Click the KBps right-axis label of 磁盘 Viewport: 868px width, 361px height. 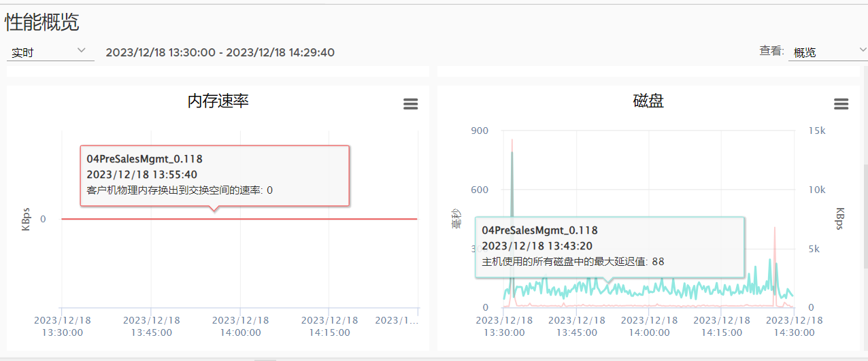[x=840, y=219]
